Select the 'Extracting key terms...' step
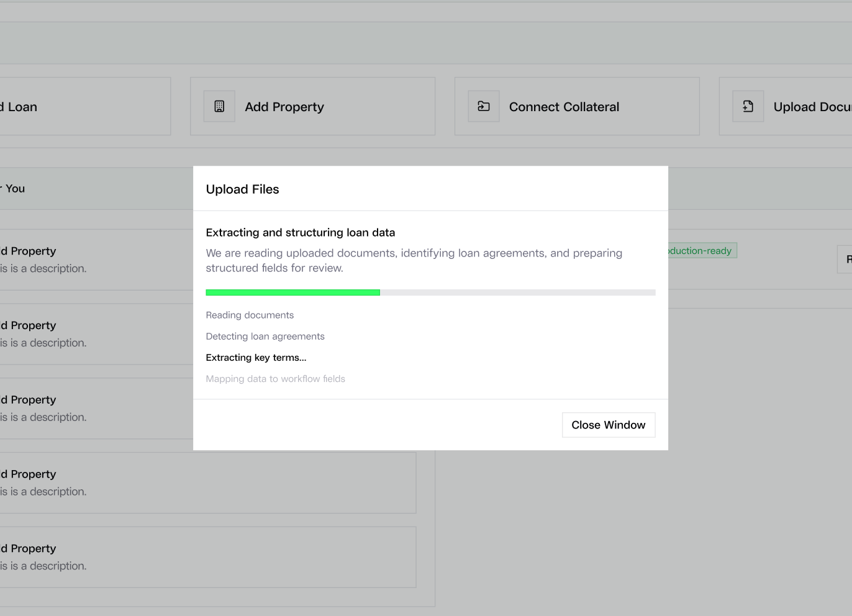 click(x=256, y=357)
